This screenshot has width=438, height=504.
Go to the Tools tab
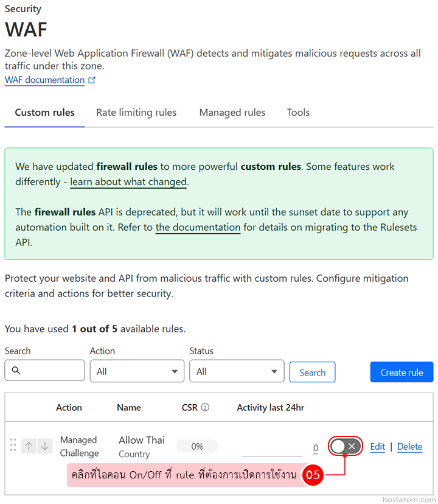pyautogui.click(x=298, y=113)
